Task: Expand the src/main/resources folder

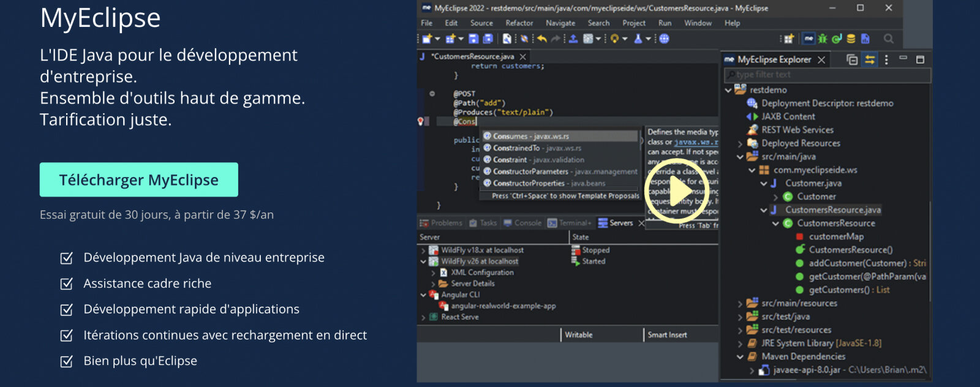Action: (740, 303)
